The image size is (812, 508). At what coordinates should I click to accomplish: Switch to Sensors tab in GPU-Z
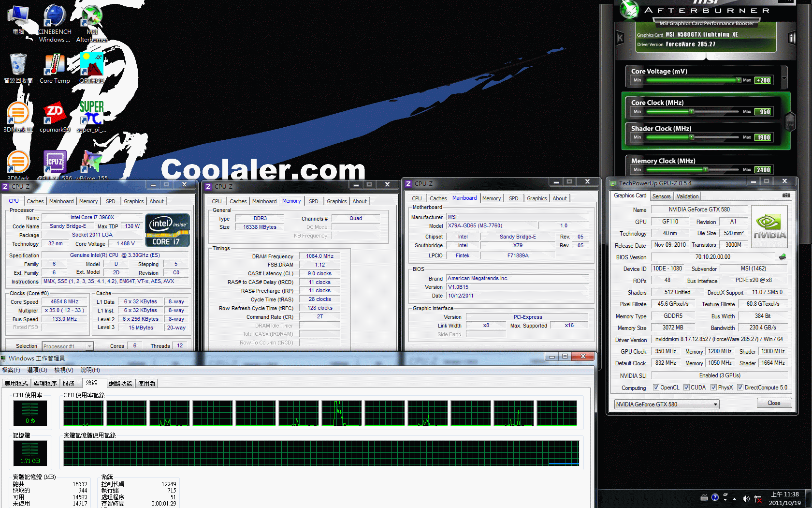pos(661,196)
